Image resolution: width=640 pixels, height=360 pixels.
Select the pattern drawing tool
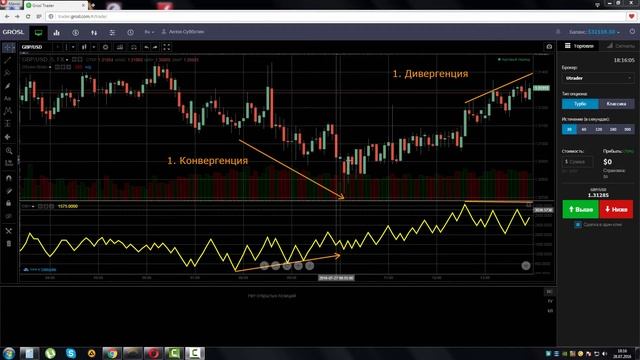point(8,111)
